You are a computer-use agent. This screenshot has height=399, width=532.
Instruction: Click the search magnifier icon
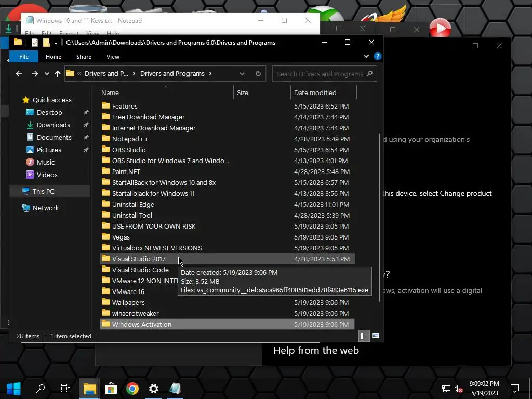pos(370,74)
